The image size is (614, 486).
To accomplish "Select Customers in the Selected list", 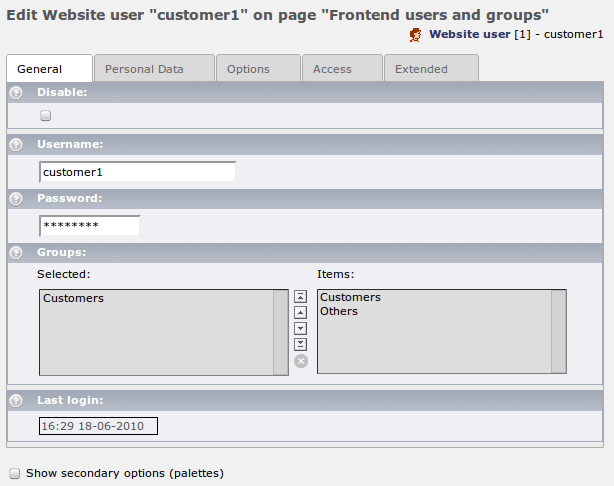I will click(74, 298).
